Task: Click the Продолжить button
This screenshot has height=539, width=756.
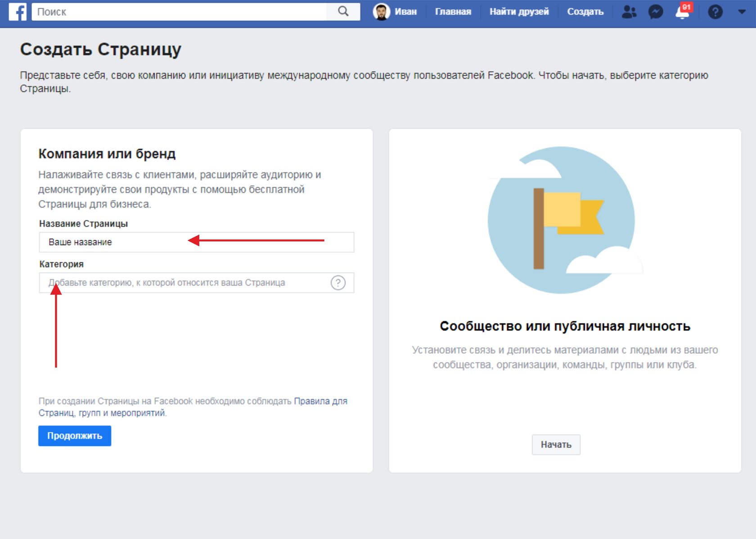Action: click(75, 436)
